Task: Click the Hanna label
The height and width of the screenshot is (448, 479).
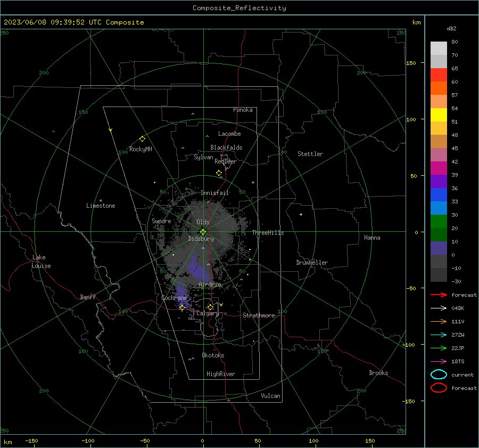Action: 372,238
